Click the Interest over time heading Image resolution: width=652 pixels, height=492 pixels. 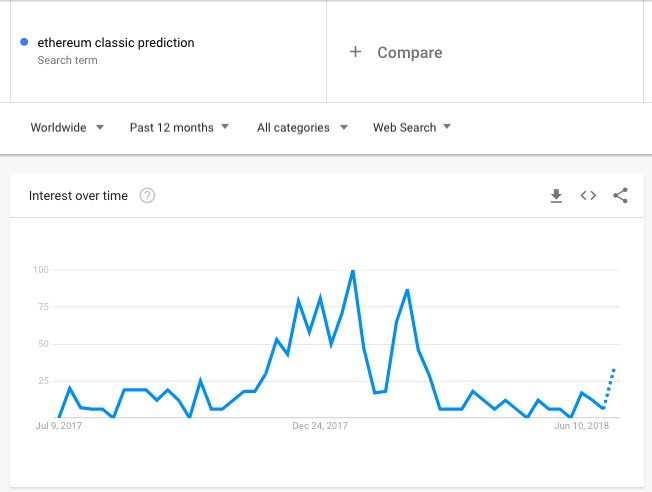(x=78, y=195)
